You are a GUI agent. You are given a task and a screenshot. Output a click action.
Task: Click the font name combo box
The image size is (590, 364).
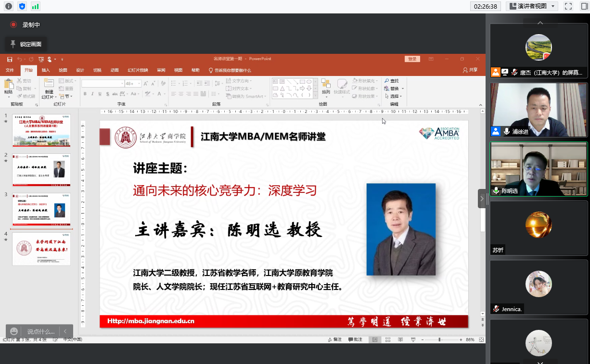[103, 84]
